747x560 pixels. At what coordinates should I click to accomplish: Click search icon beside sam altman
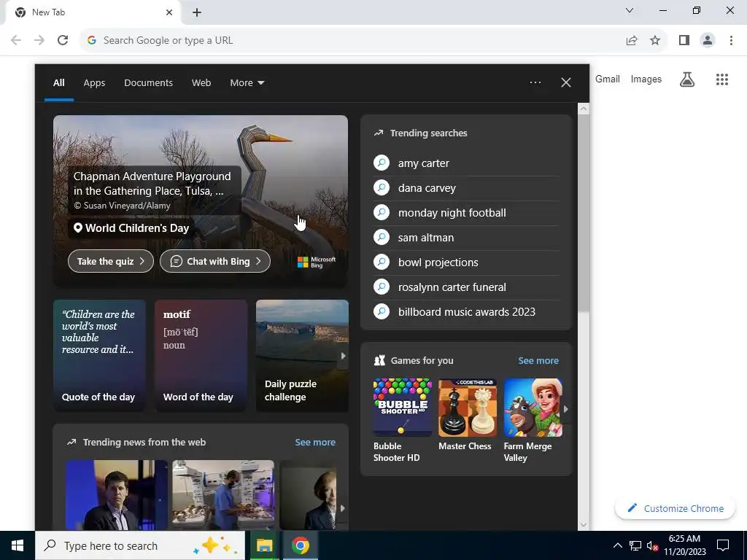click(381, 237)
